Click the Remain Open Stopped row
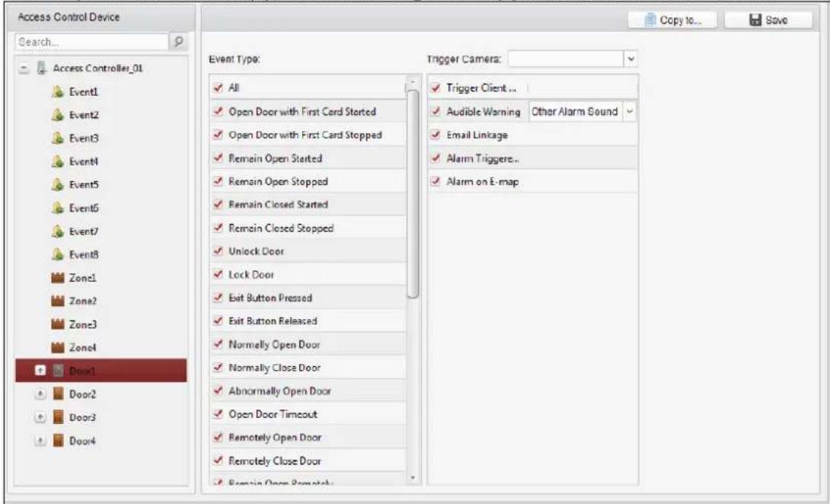 point(308,181)
